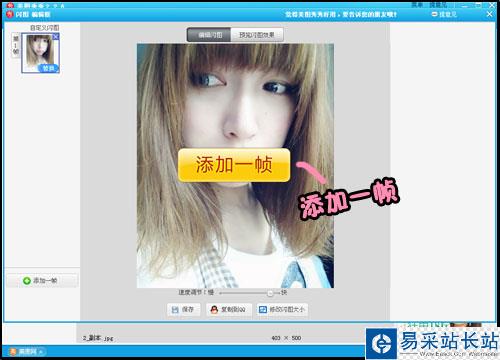The height and width of the screenshot is (360, 500).
Task: Click the 美图网 button on bottom bar
Action: (x=27, y=352)
